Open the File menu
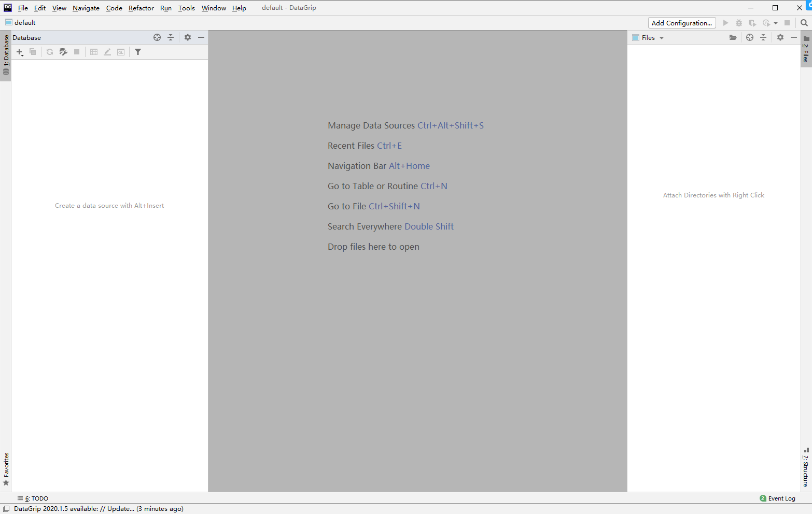 23,8
